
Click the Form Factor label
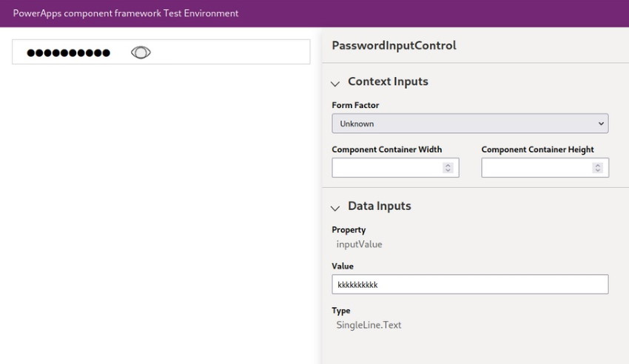coord(355,105)
